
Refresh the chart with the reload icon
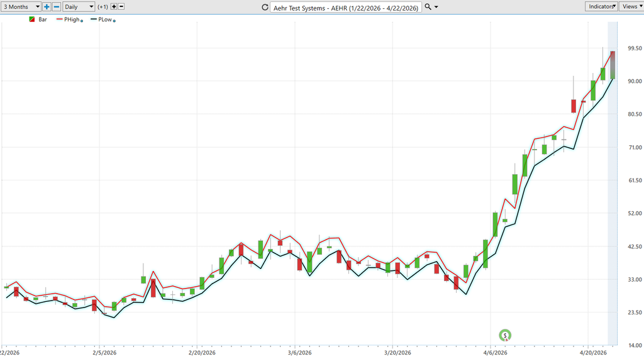coord(265,7)
